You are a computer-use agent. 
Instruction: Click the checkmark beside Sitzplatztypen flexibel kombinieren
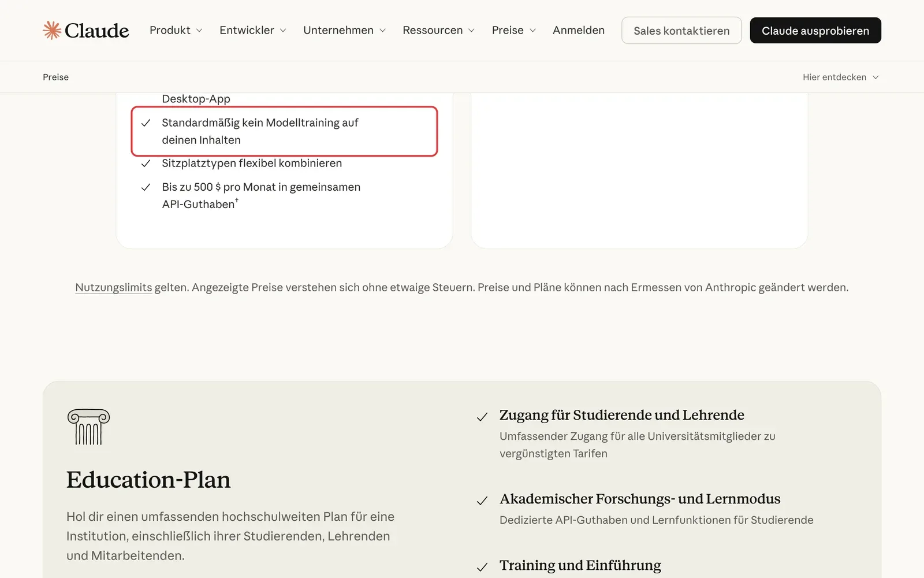(x=146, y=164)
